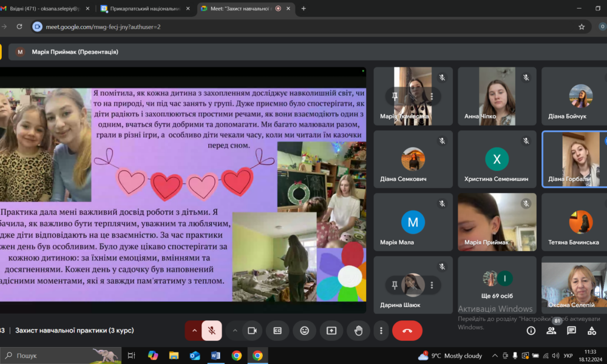
Task: Leave the call with red hang-up button
Action: click(x=407, y=331)
